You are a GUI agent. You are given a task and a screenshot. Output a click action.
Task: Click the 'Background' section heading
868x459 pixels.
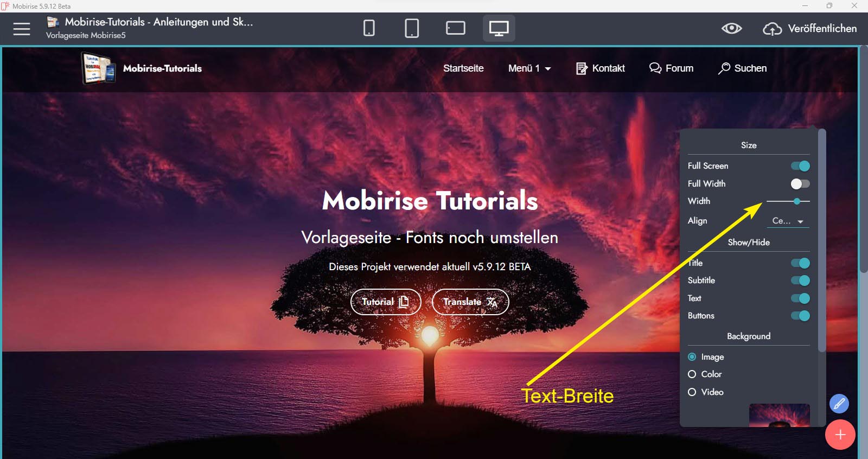(749, 336)
